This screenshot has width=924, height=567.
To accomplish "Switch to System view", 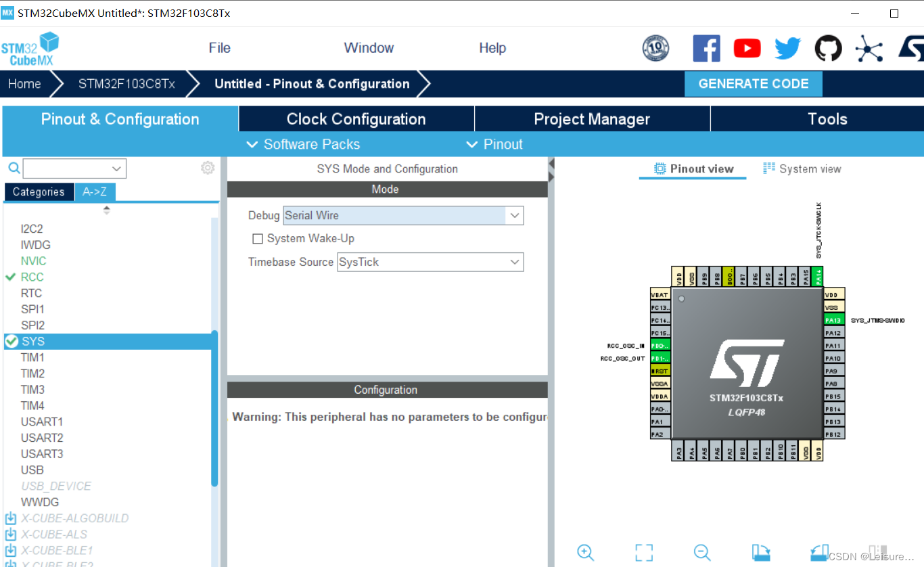I will click(x=802, y=169).
